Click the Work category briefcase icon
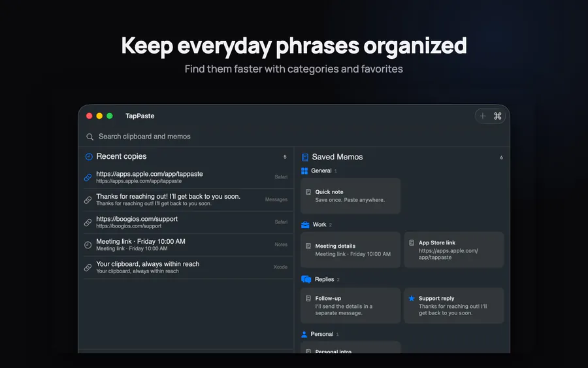 coord(305,225)
